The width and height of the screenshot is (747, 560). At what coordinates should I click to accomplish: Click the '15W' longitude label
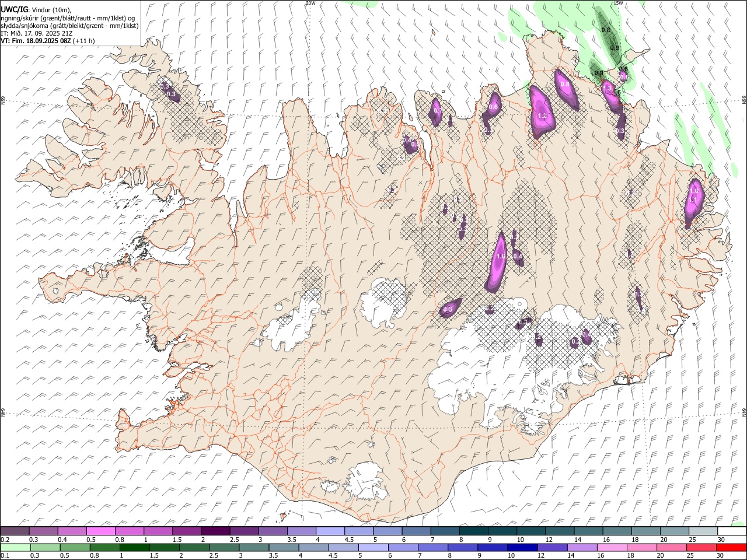coord(618,3)
